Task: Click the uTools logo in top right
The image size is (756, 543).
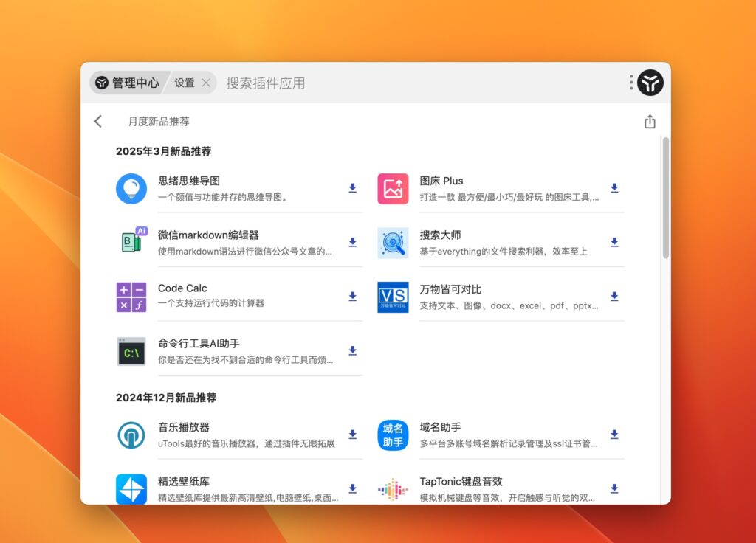Action: tap(649, 83)
